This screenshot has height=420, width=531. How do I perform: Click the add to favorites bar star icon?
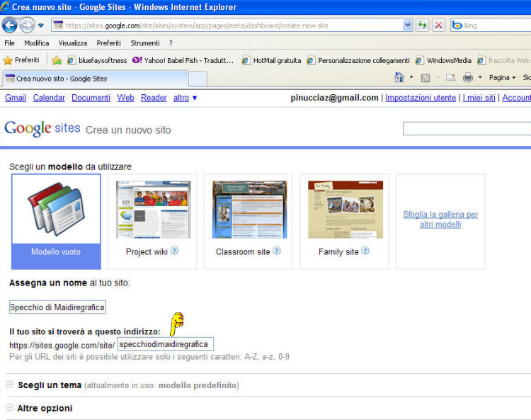(57, 60)
